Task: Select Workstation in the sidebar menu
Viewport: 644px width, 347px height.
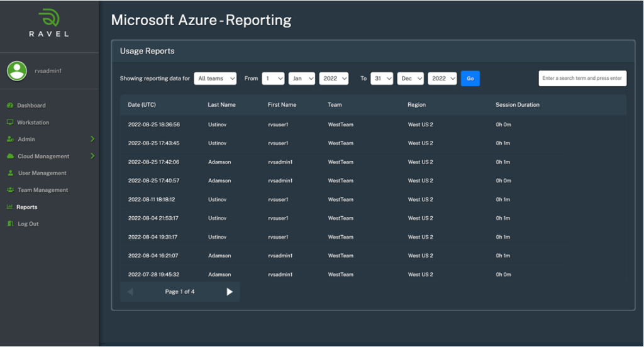Action: [x=33, y=123]
